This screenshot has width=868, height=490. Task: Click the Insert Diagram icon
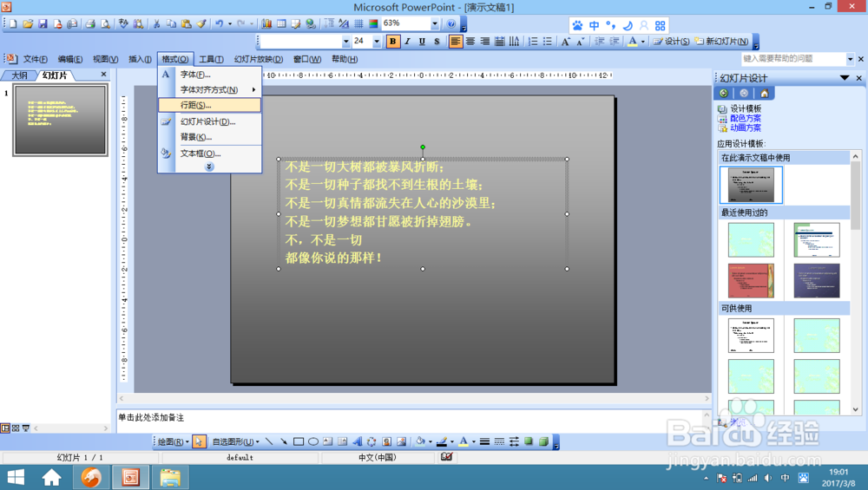click(372, 441)
